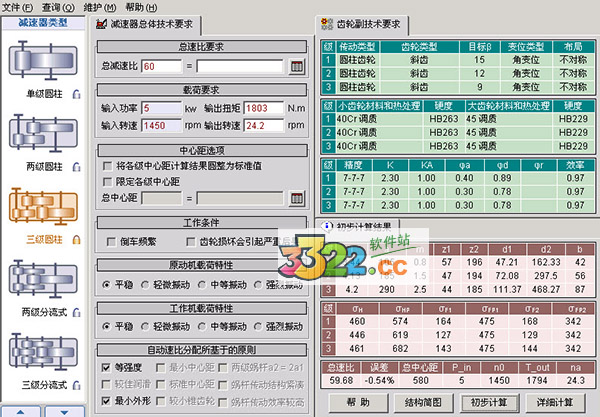Viewport: 600px width, 417px height.
Task: Select 中等振动 under 原动机载荷特性
Action: [x=202, y=285]
